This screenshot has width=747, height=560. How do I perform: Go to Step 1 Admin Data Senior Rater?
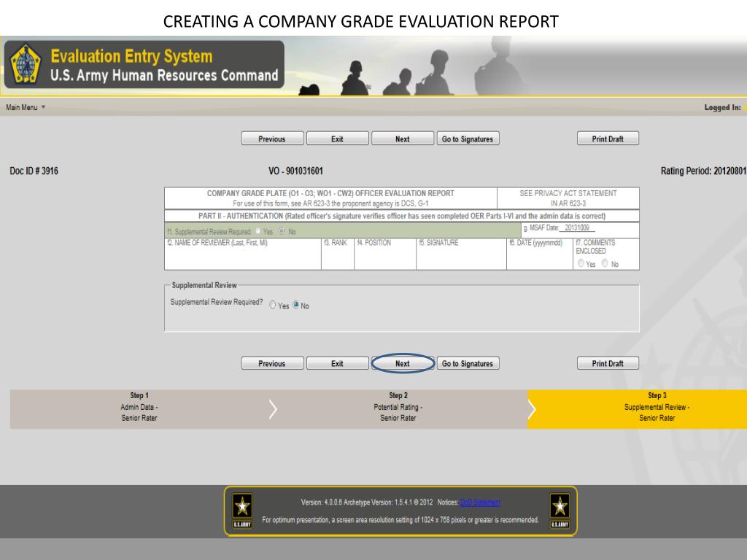[x=139, y=409]
